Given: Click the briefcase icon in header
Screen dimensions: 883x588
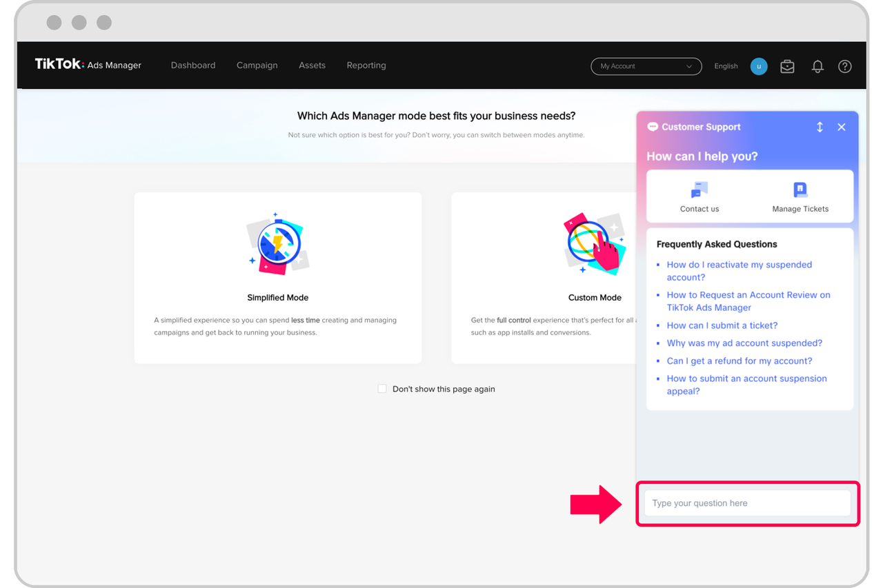Looking at the screenshot, I should point(787,66).
